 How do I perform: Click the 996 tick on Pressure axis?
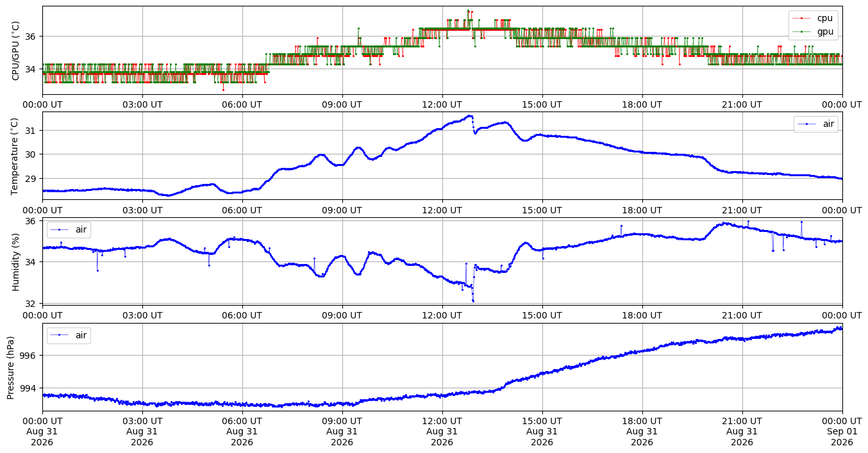click(29, 355)
